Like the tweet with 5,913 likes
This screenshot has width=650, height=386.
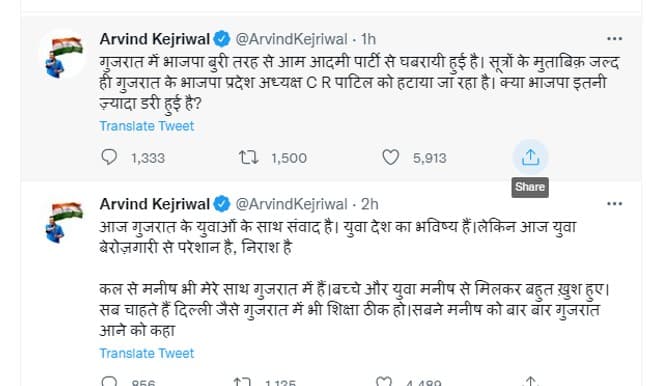390,158
